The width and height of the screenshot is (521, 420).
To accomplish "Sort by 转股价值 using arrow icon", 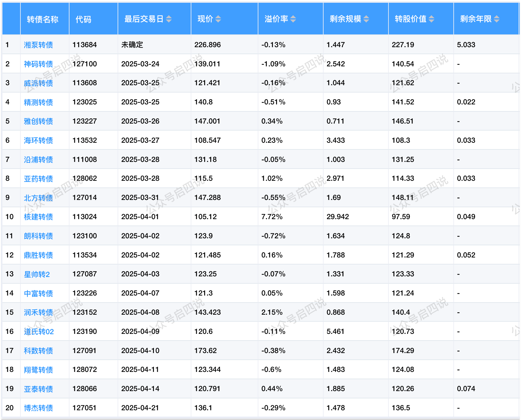I will (x=431, y=19).
